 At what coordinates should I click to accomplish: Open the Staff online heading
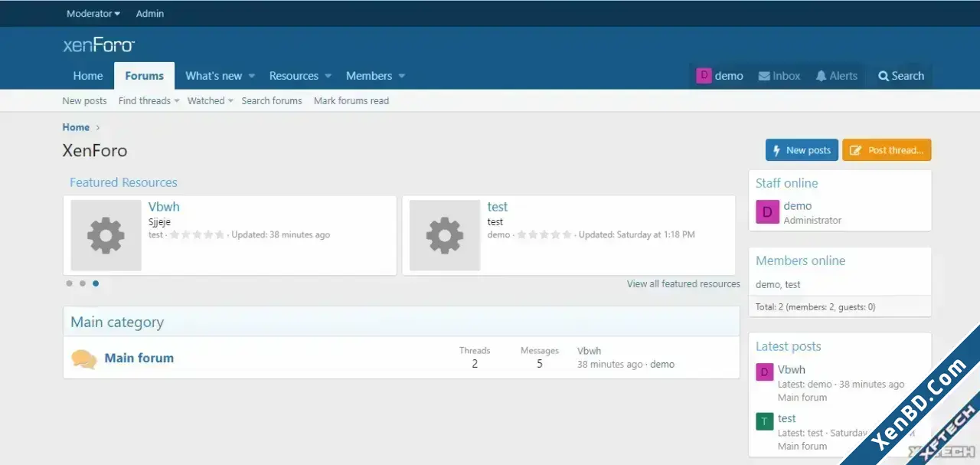pyautogui.click(x=786, y=183)
